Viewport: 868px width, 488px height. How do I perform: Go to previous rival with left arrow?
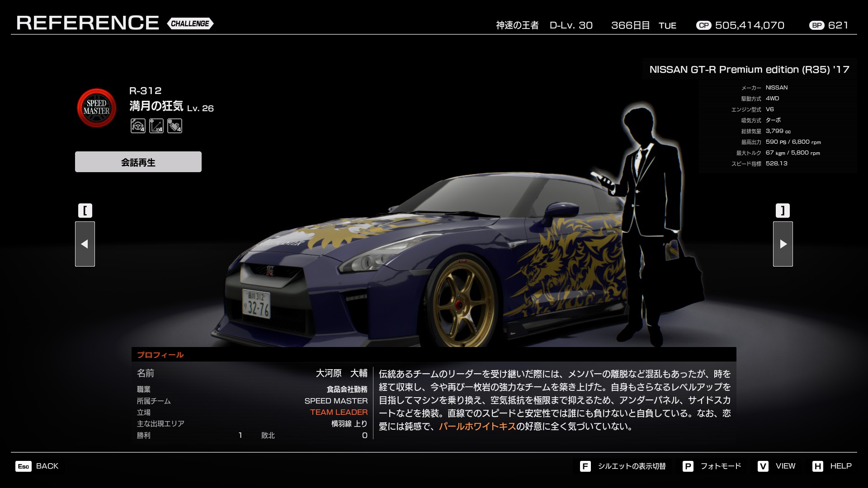[x=85, y=244]
